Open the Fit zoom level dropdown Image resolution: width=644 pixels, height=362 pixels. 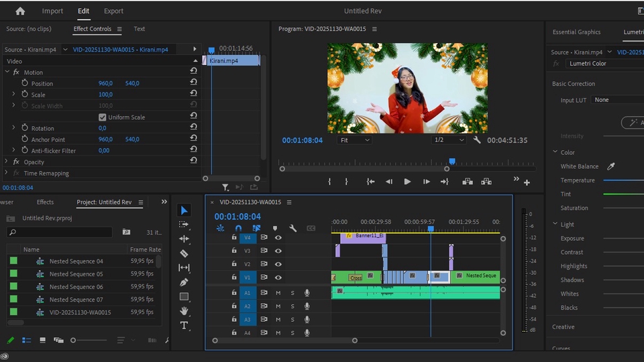[355, 140]
